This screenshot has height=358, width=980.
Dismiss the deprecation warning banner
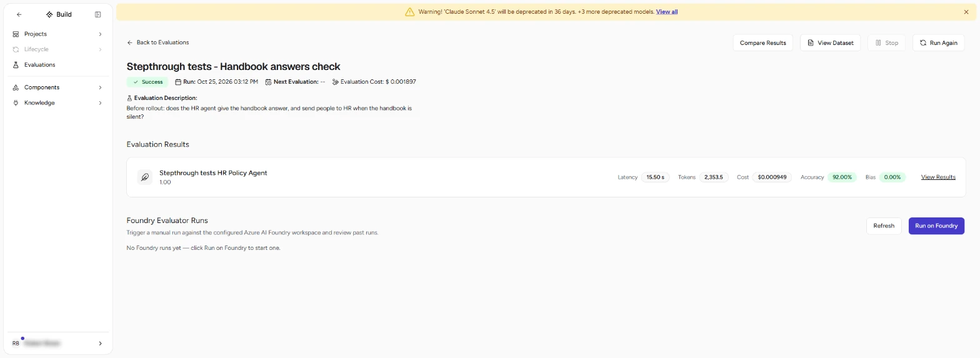pos(966,12)
